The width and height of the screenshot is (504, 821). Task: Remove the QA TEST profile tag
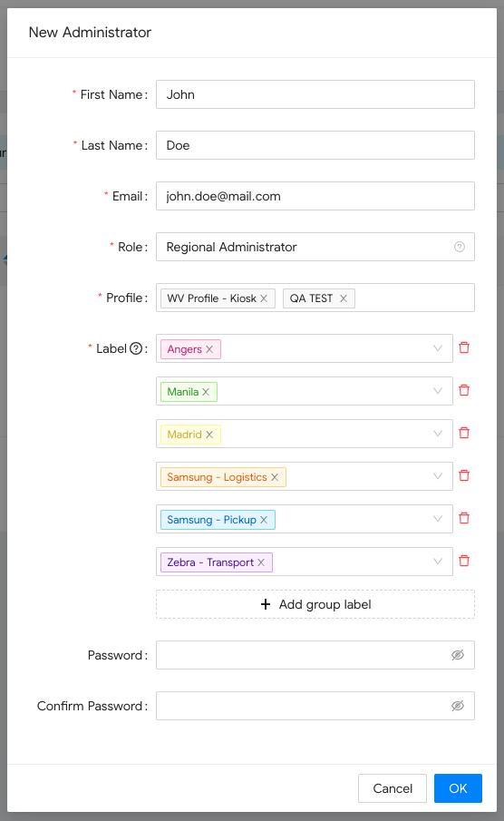pos(344,298)
